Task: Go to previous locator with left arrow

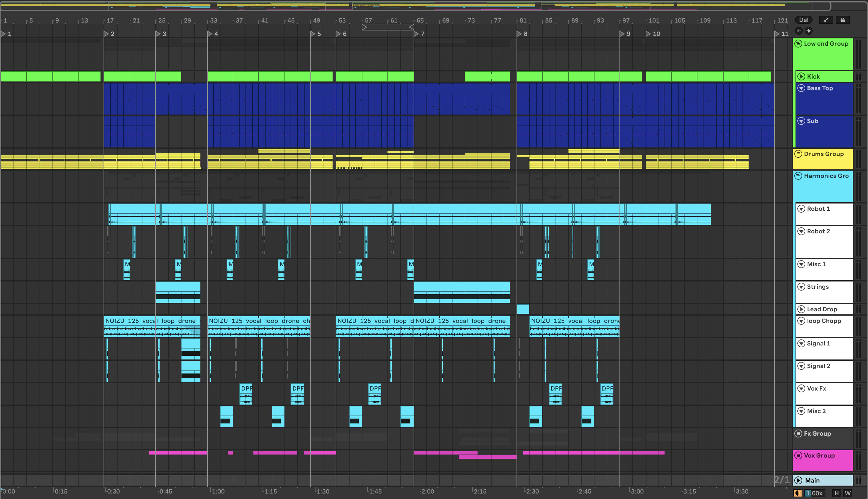Action: 799,31
